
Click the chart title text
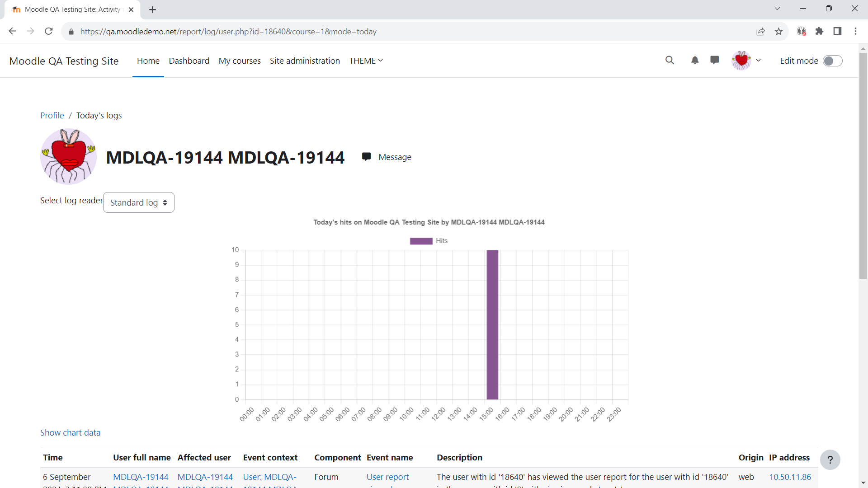429,222
